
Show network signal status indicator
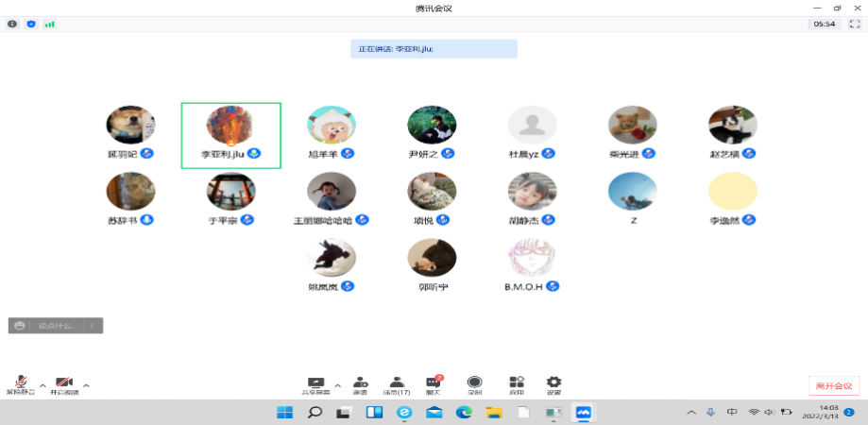(x=48, y=24)
